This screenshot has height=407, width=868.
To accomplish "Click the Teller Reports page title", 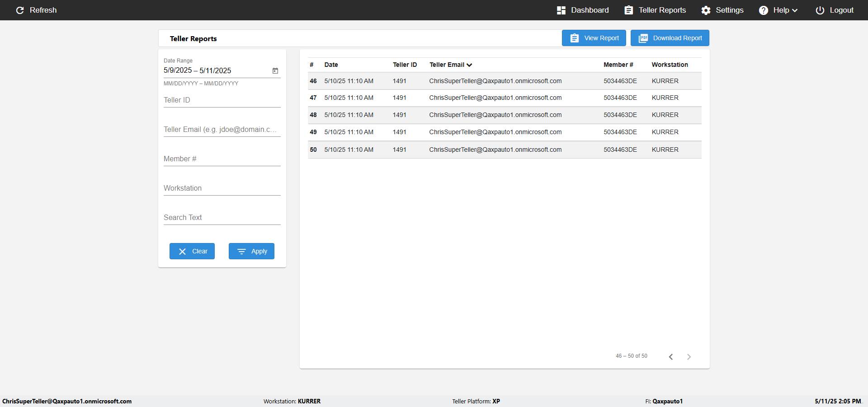I will click(193, 39).
